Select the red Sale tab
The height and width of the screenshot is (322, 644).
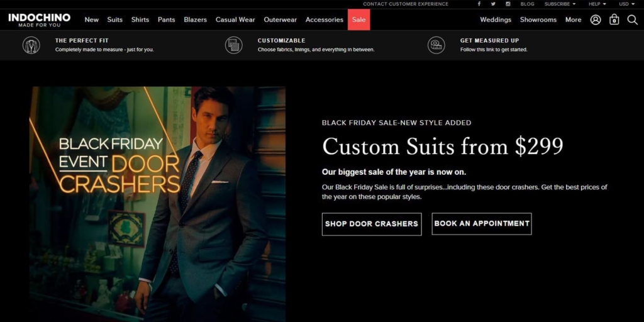(358, 19)
